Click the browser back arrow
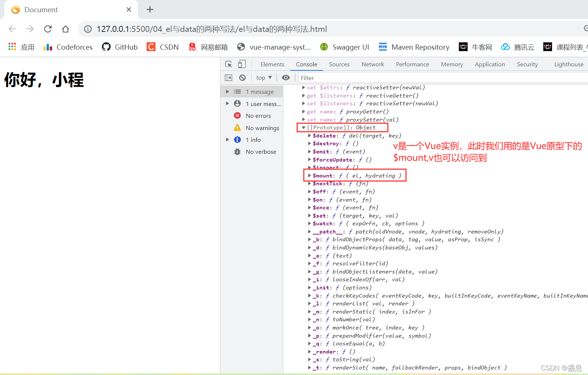 click(x=12, y=29)
